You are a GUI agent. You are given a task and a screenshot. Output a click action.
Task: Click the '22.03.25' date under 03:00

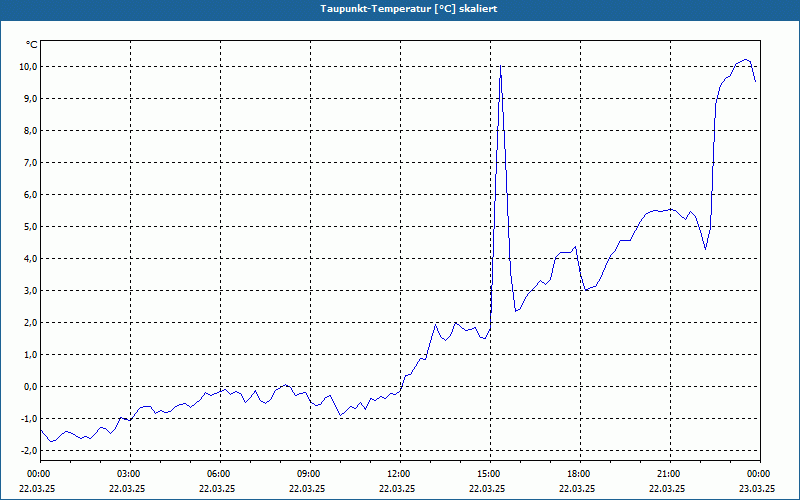tap(127, 488)
